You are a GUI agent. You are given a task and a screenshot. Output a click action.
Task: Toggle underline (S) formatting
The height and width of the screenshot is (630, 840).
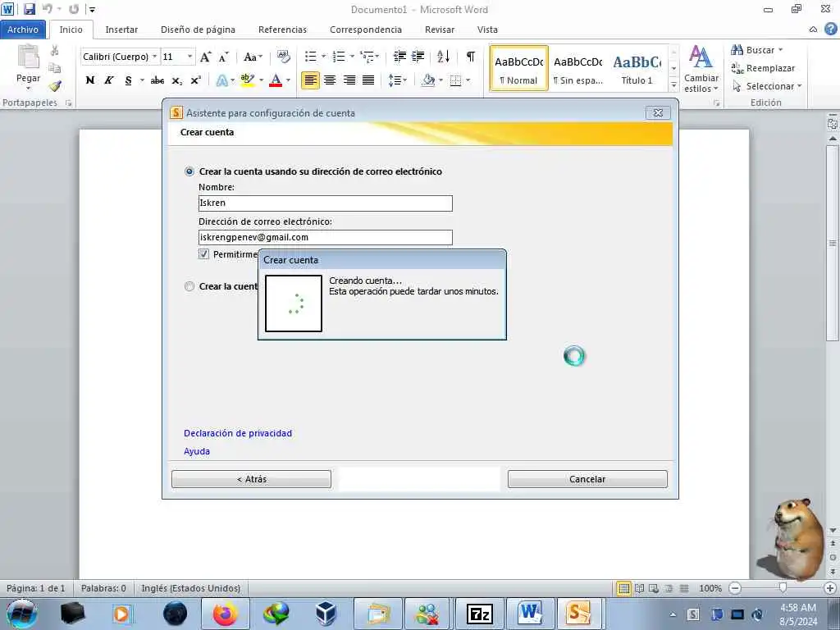128,80
